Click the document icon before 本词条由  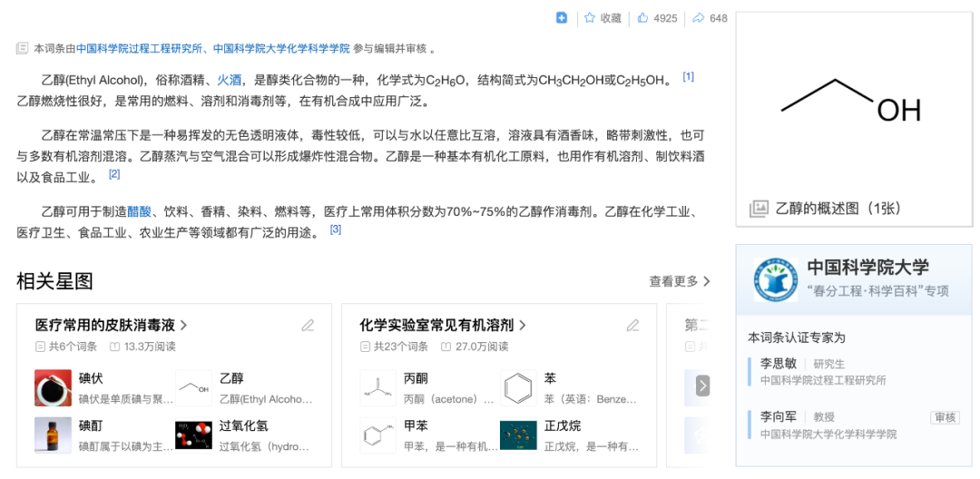click(x=23, y=48)
